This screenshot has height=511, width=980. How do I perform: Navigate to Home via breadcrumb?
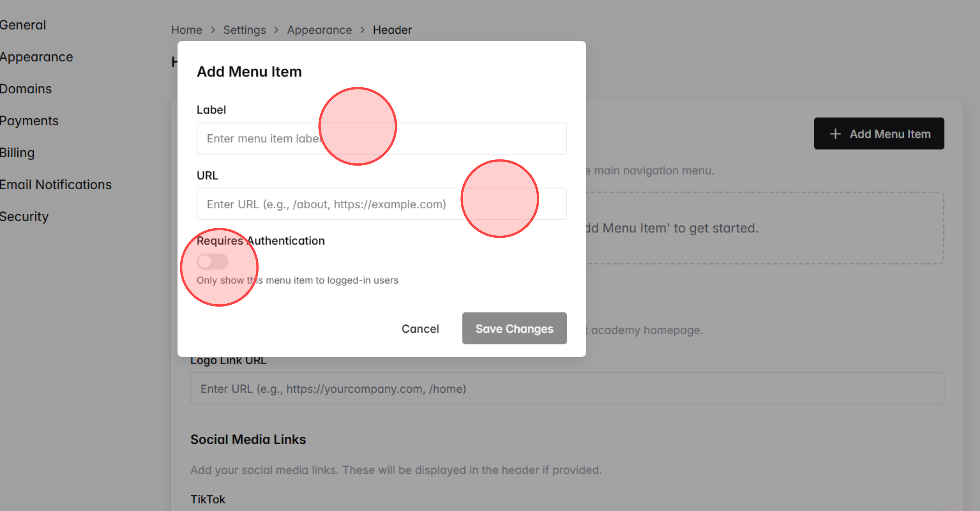(186, 30)
